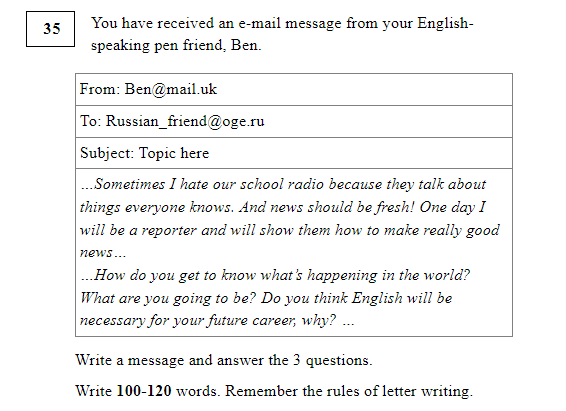Click the 'Write a message and answer' instruction
The image size is (566, 411).
coord(224,360)
